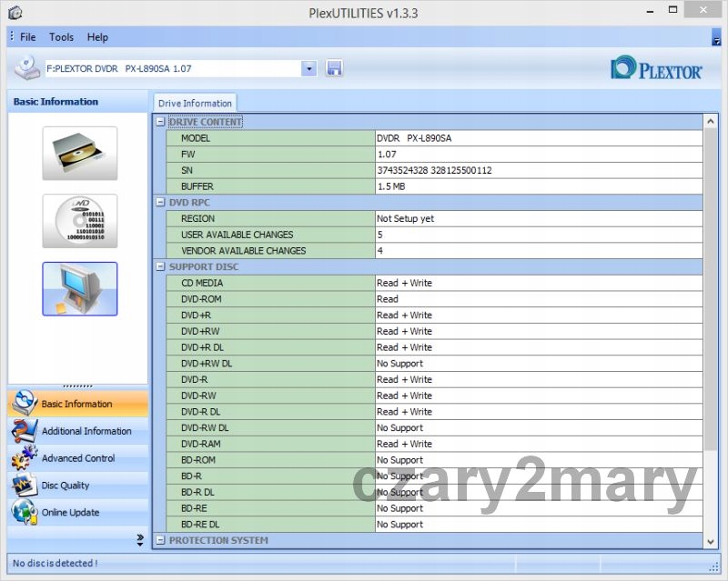Click the Advanced Control gears icon
This screenshot has width=728, height=581.
coord(25,457)
